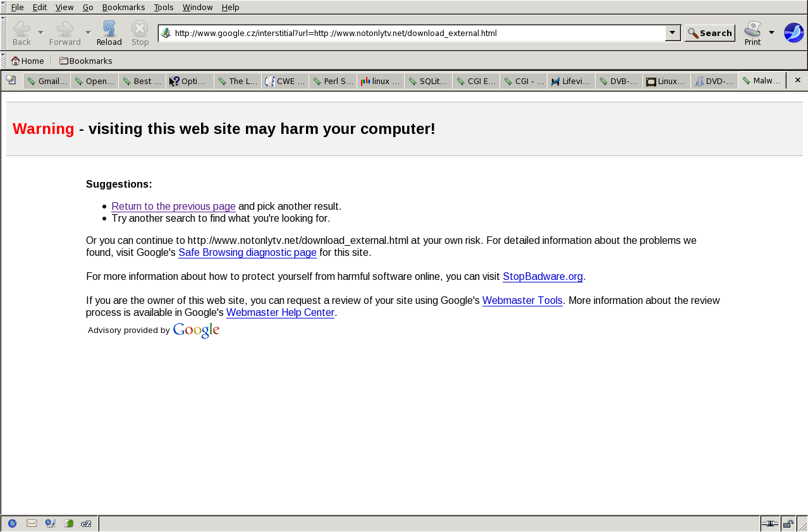Open Address Book from status bar

pos(68,523)
